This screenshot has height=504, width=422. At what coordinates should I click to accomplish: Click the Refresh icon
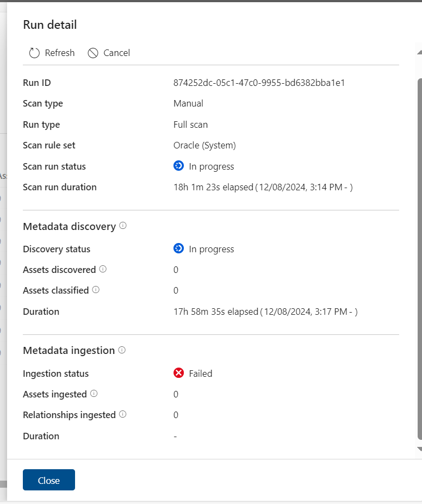pyautogui.click(x=34, y=53)
